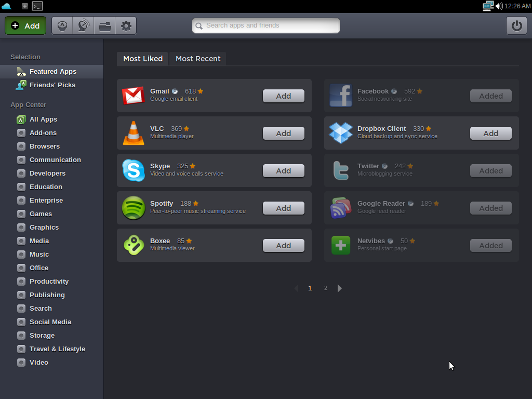View the Search category
532x399 pixels.
coord(51,309)
